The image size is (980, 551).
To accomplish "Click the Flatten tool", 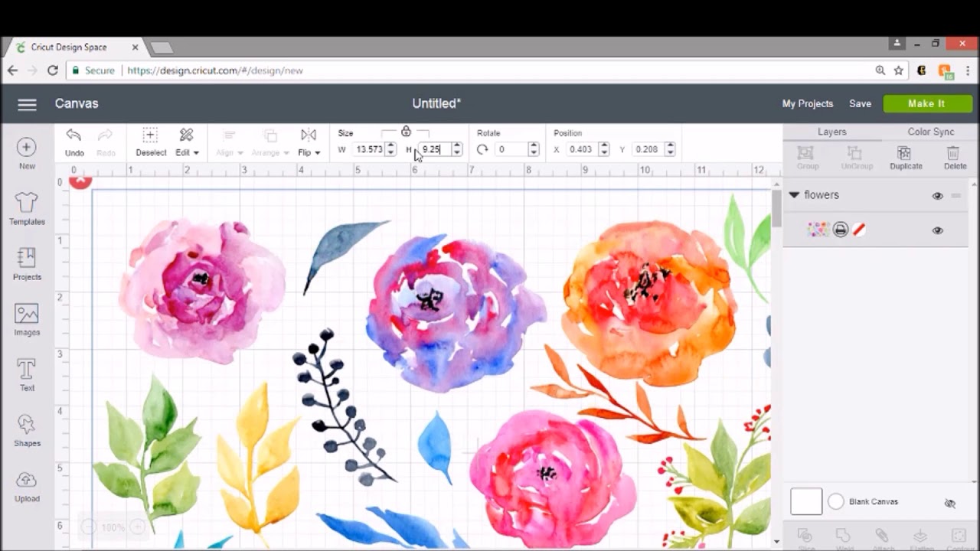I will coord(920,538).
